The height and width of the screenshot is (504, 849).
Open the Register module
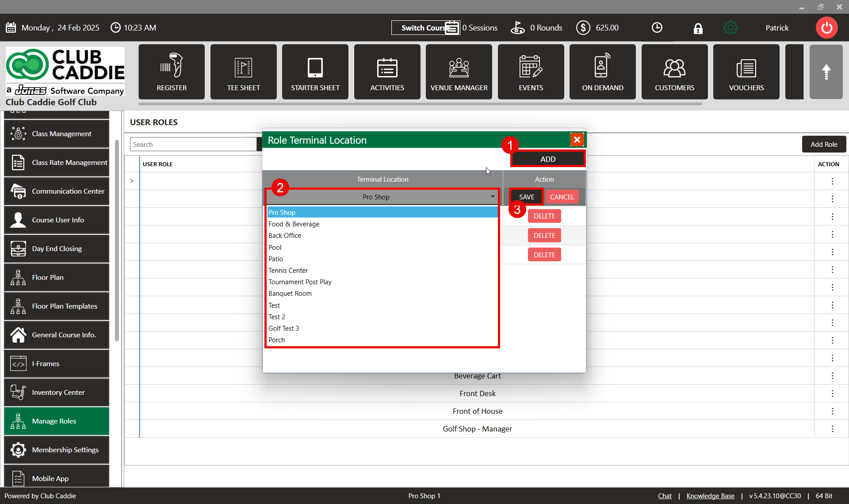172,72
